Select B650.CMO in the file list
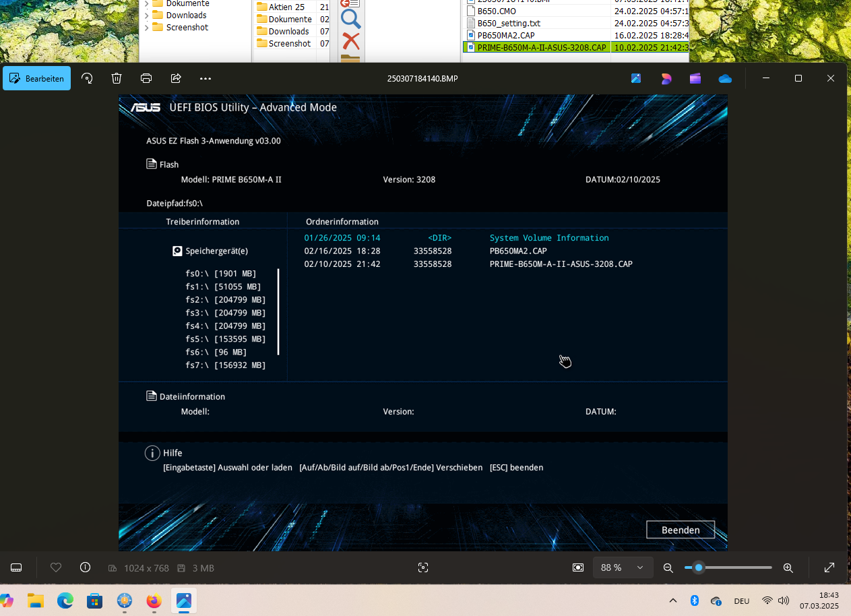This screenshot has width=851, height=616. coord(495,11)
